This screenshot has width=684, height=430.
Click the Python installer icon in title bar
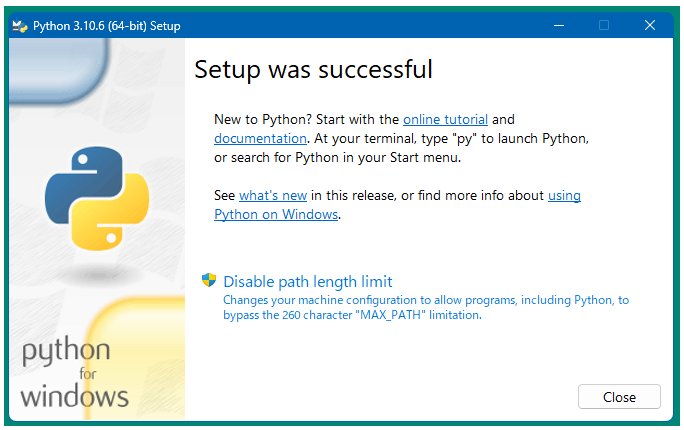20,25
